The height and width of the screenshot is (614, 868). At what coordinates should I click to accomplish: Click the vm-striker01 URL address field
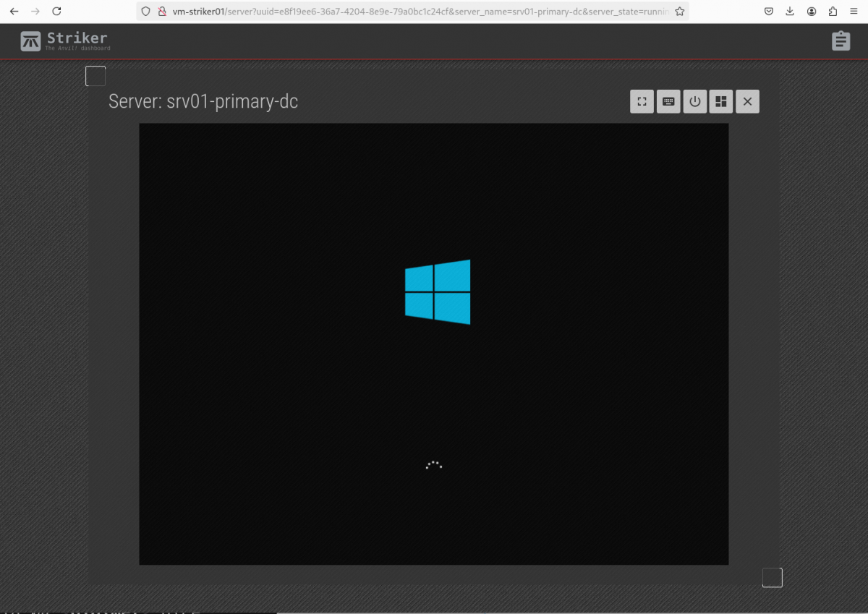(420, 12)
